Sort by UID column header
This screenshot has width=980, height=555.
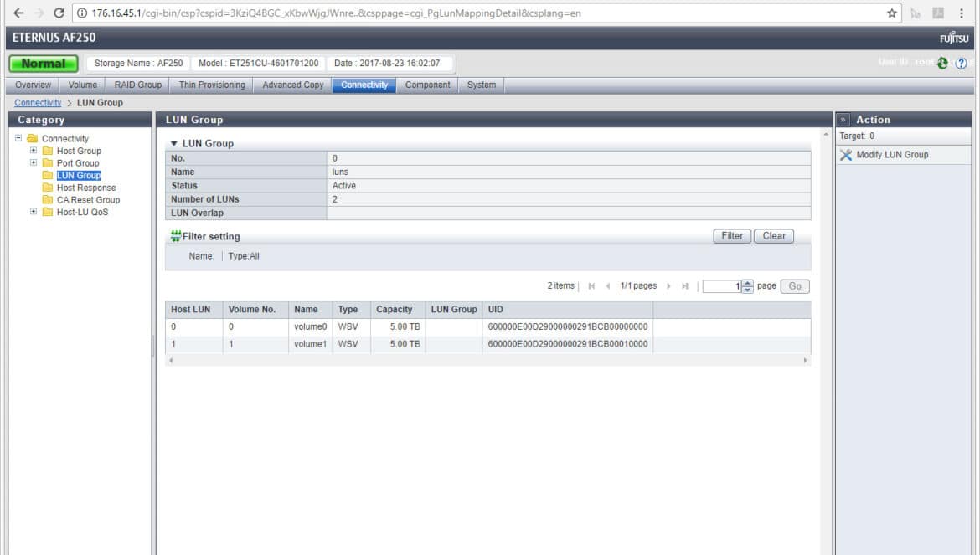568,310
